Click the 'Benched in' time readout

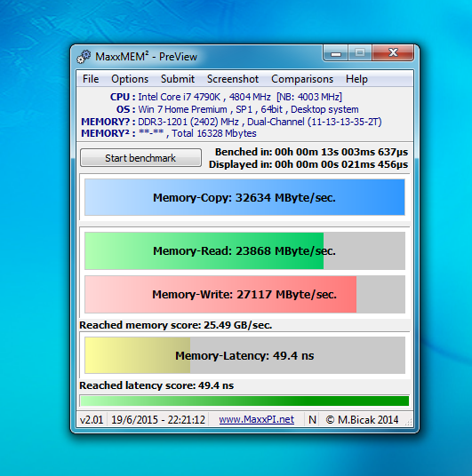click(x=311, y=152)
